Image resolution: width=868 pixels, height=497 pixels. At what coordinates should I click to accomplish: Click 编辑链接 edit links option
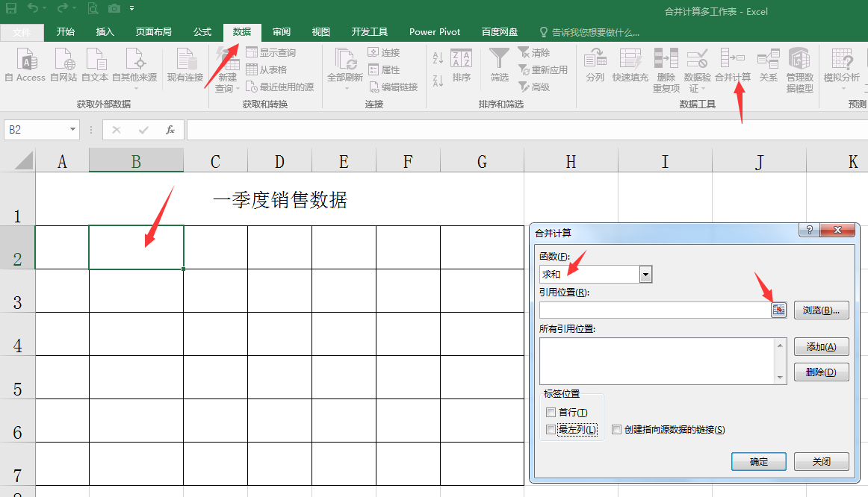(x=393, y=87)
